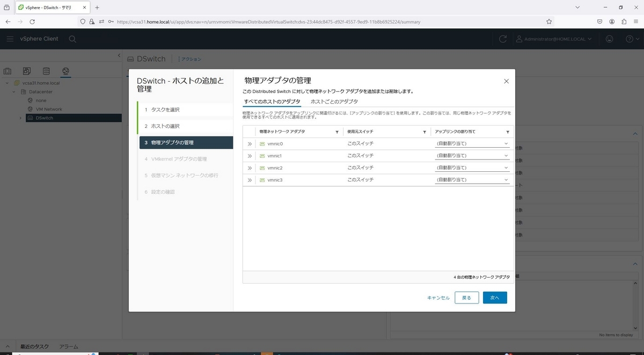
Task: Select wizard step 3 物理アダプタの管理
Action: pos(186,142)
